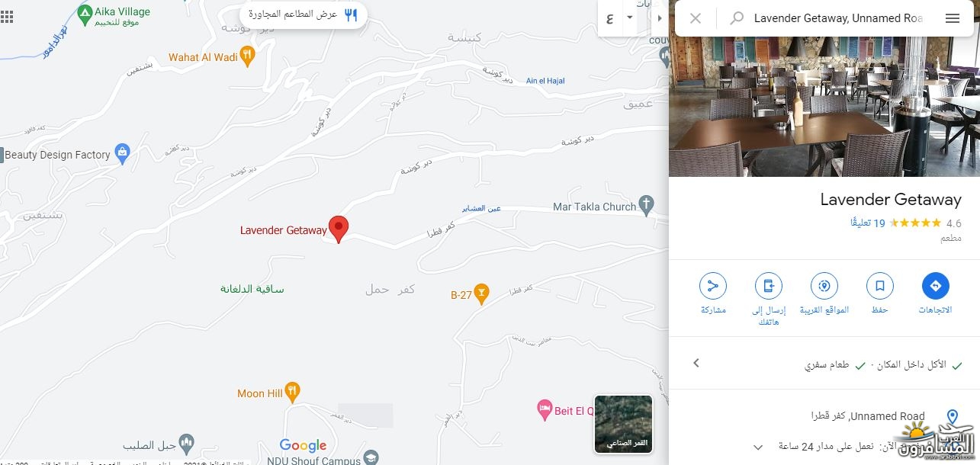This screenshot has width=980, height=465.
Task: Send to your phone (إرسال إلى هاتفك) icon
Action: click(x=768, y=286)
